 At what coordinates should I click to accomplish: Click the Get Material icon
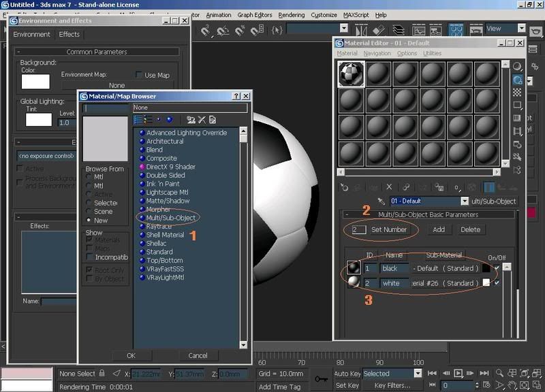click(x=344, y=186)
